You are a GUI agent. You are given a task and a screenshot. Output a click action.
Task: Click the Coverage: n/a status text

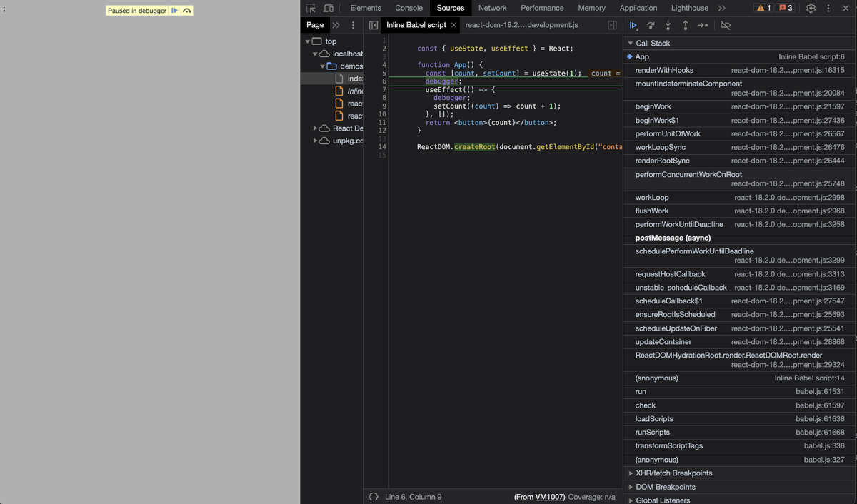click(592, 497)
